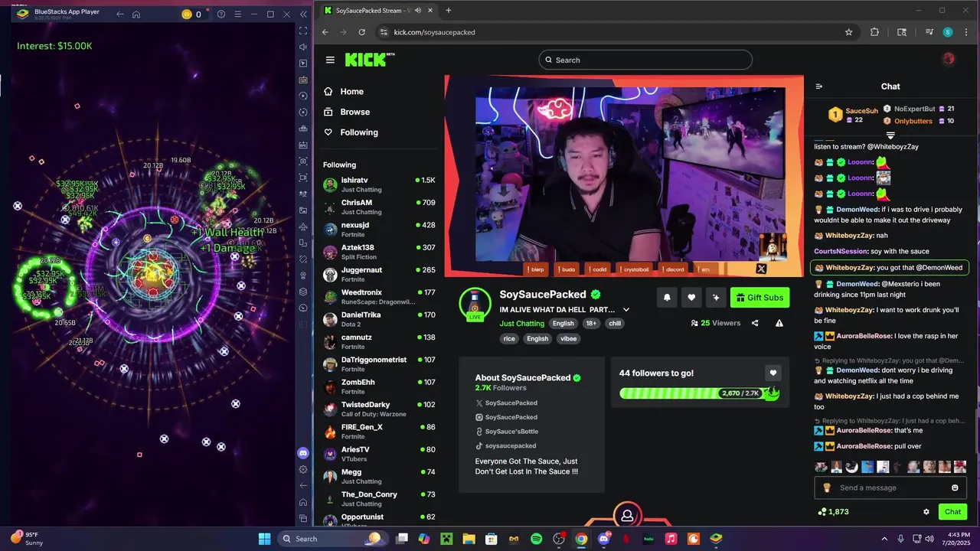Click the BlueStacks home icon
This screenshot has width=980, height=551.
[136, 14]
